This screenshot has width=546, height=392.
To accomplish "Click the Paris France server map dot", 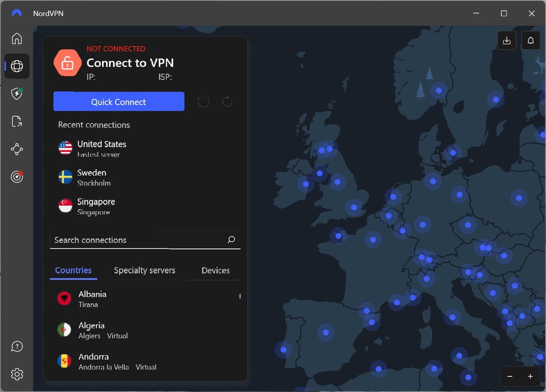I will pos(373,240).
